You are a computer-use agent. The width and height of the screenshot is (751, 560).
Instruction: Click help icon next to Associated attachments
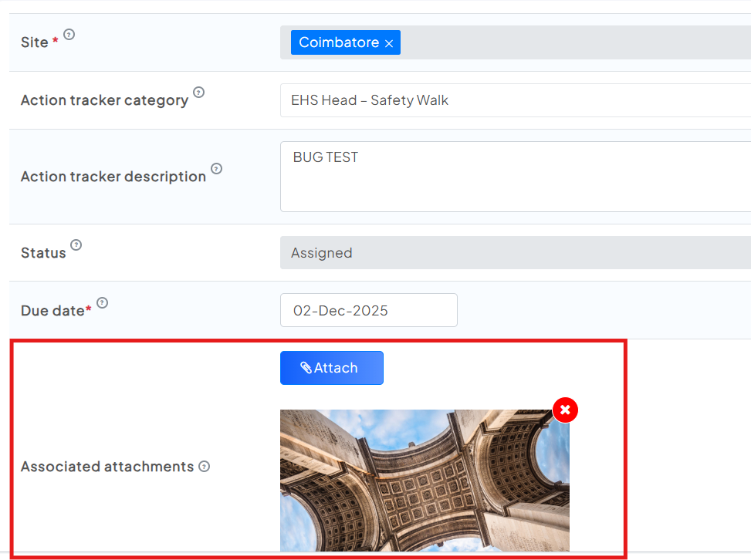(x=204, y=467)
